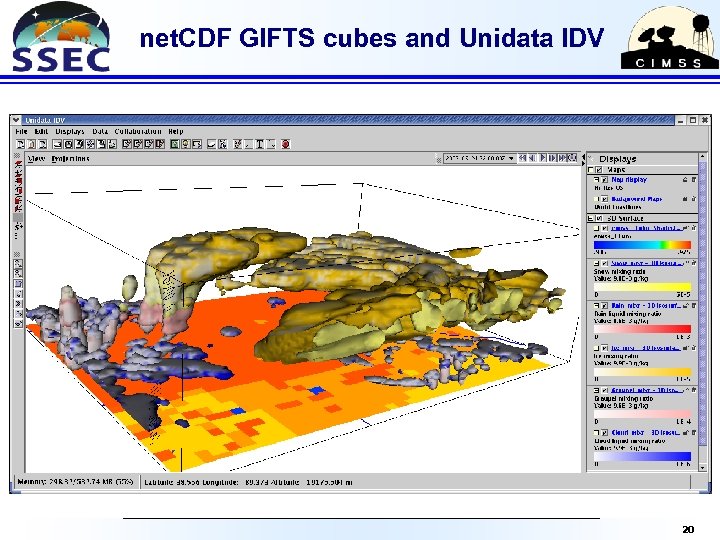Toggle Ice mixr display visibility checkbox
This screenshot has width=720, height=540.
click(605, 348)
